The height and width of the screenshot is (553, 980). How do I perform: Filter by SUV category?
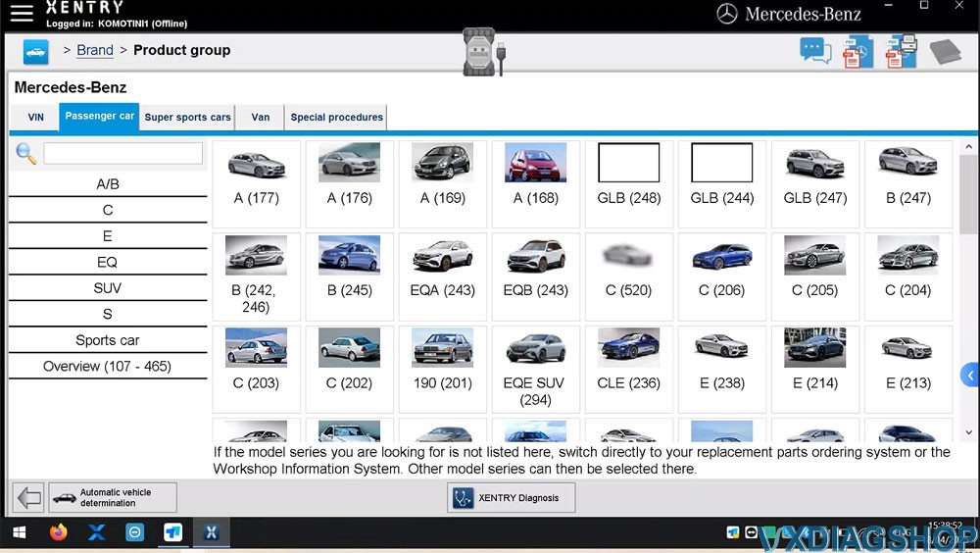click(x=108, y=288)
